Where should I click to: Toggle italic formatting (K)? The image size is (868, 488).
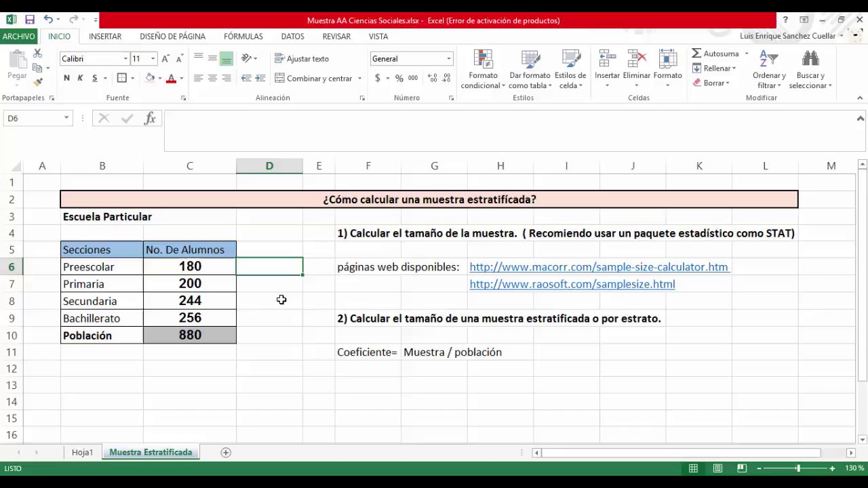[80, 79]
